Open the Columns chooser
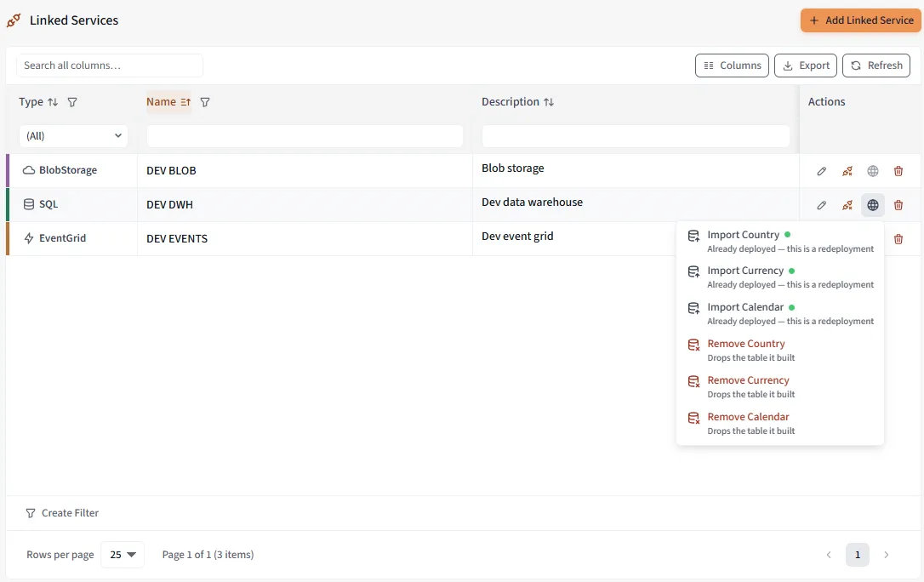924x582 pixels. pos(732,66)
